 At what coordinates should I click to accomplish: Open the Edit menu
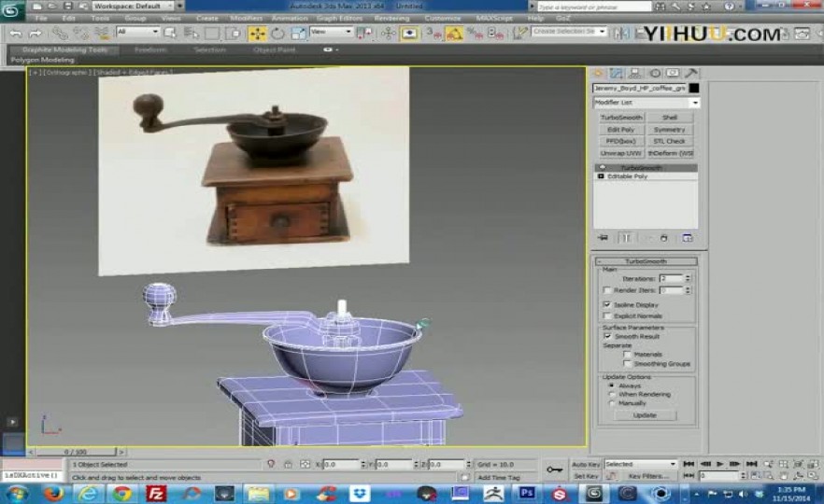click(x=69, y=19)
